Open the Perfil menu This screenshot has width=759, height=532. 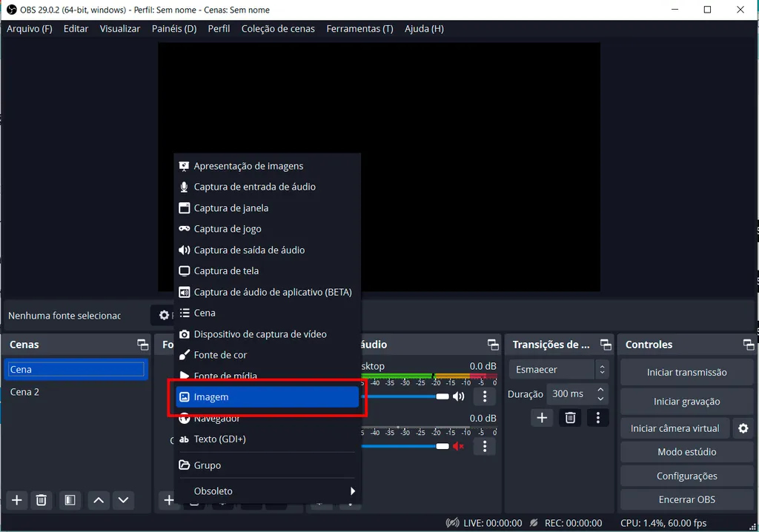[x=219, y=29]
